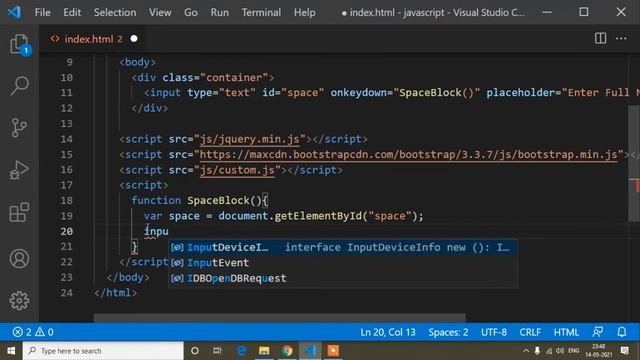This screenshot has height=360, width=640.
Task: Follow the bootstrap.min.js CDN link
Action: pos(409,155)
